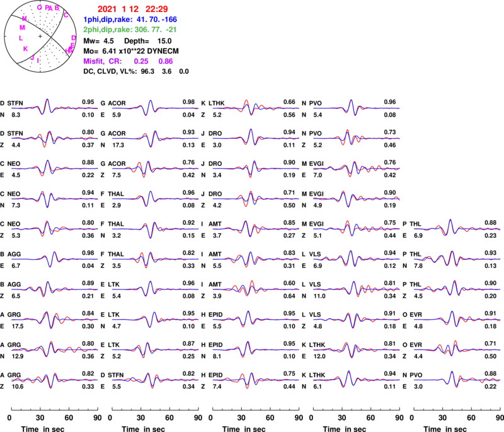Click correlation 0.89 of AGG Z
The height and width of the screenshot is (432, 504).
click(x=88, y=283)
